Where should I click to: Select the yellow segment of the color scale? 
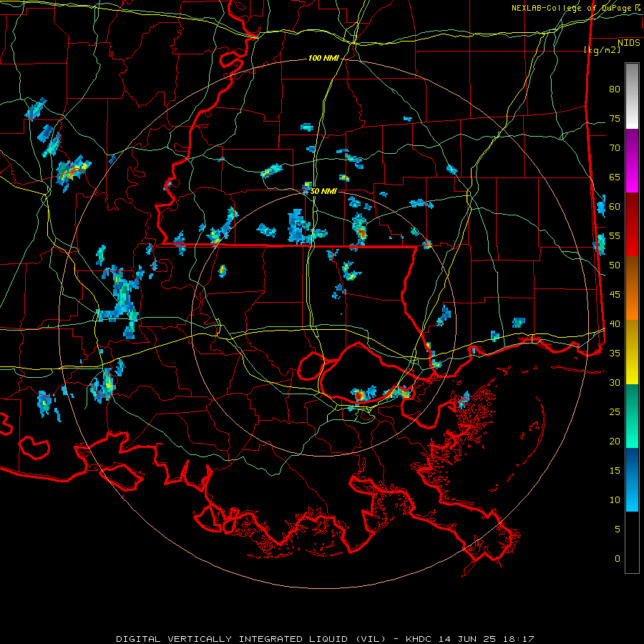pyautogui.click(x=632, y=352)
